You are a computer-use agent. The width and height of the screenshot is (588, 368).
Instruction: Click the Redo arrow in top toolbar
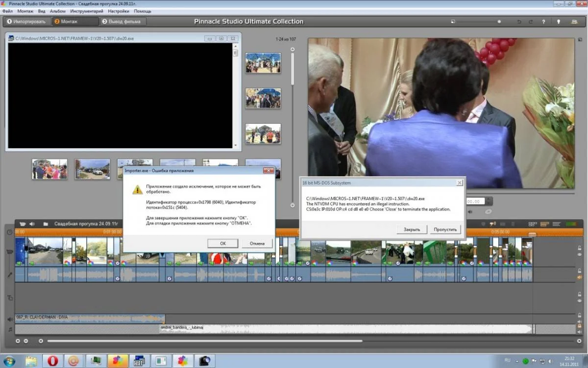[531, 22]
